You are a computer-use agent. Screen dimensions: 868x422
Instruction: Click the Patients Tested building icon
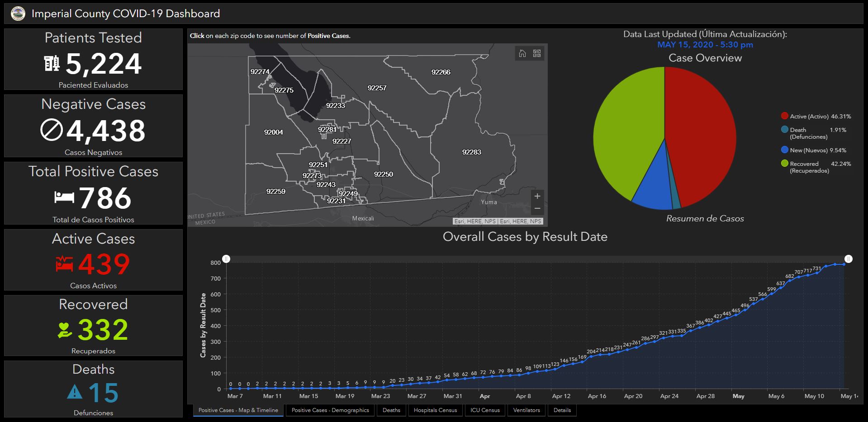pyautogui.click(x=52, y=63)
